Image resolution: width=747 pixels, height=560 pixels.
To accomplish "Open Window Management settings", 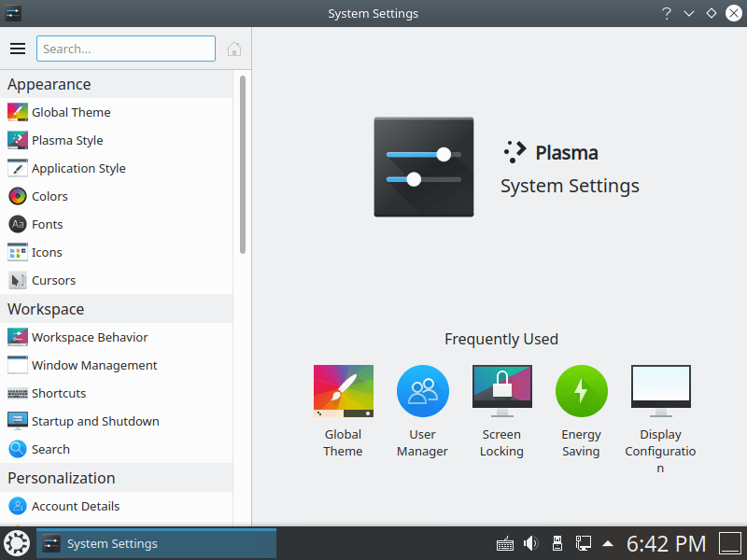I will (x=94, y=365).
